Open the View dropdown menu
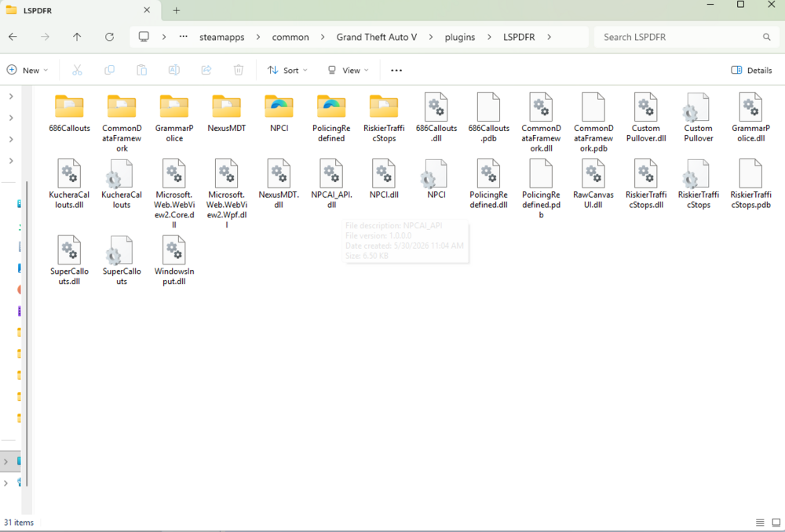 348,70
